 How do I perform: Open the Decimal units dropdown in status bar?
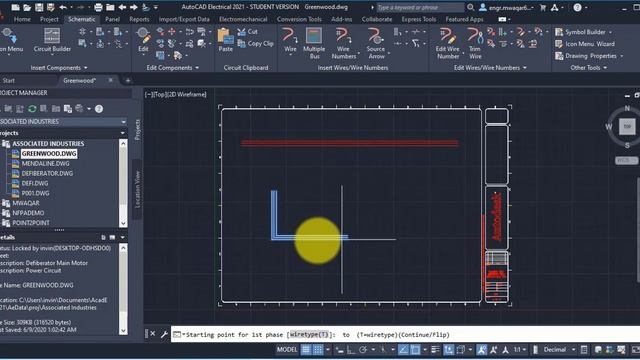[x=573, y=350]
